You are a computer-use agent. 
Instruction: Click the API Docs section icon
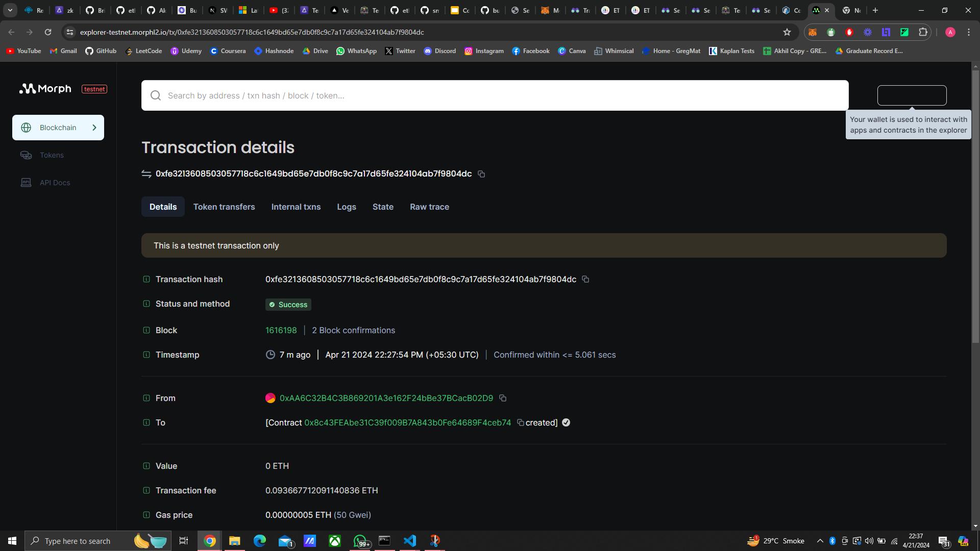point(26,182)
